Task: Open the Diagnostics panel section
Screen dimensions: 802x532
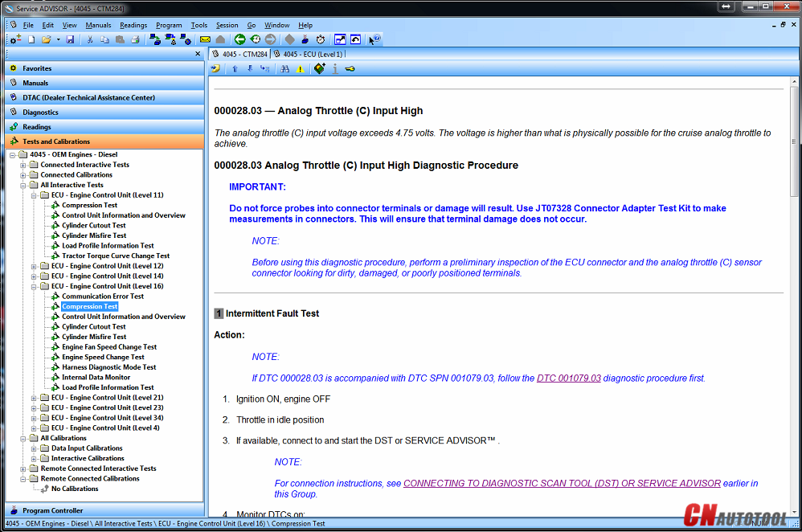Action: (104, 113)
